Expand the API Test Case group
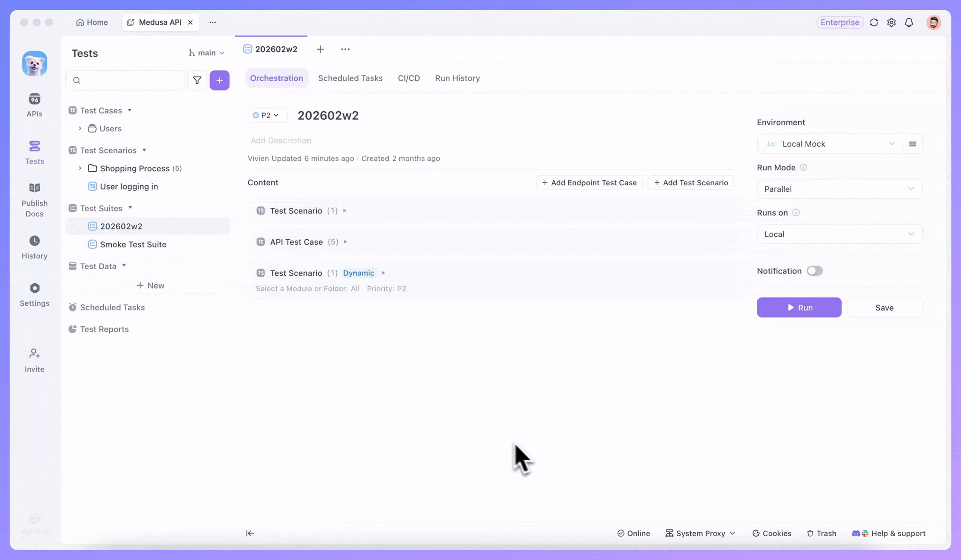 point(345,242)
